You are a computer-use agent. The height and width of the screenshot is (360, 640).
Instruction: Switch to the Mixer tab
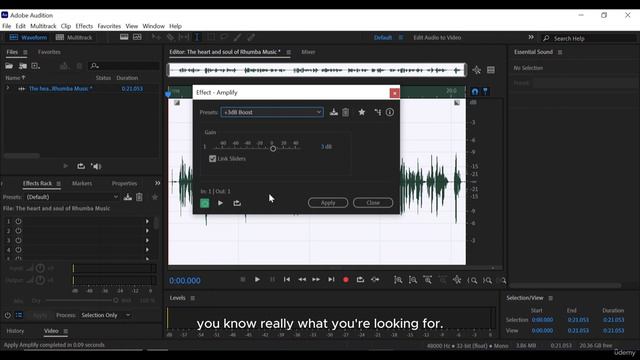[x=308, y=52]
